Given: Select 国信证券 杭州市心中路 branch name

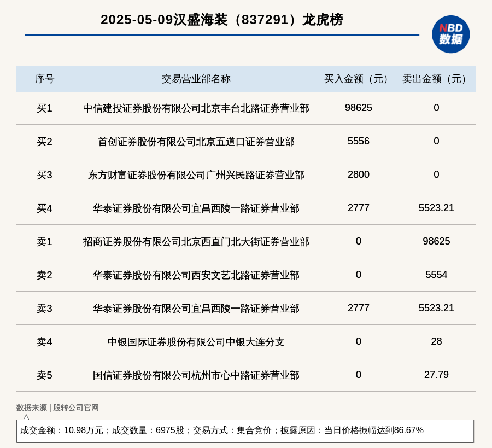Looking at the screenshot, I should [x=196, y=375].
